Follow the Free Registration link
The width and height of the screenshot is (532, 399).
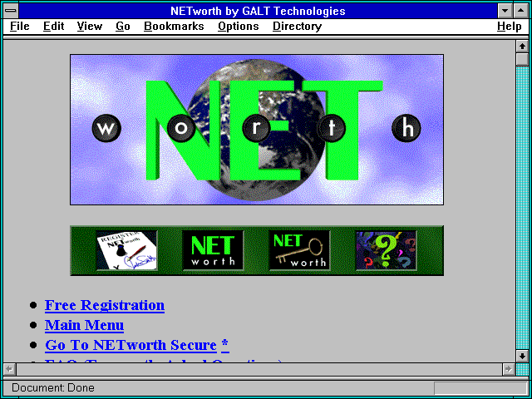point(105,305)
